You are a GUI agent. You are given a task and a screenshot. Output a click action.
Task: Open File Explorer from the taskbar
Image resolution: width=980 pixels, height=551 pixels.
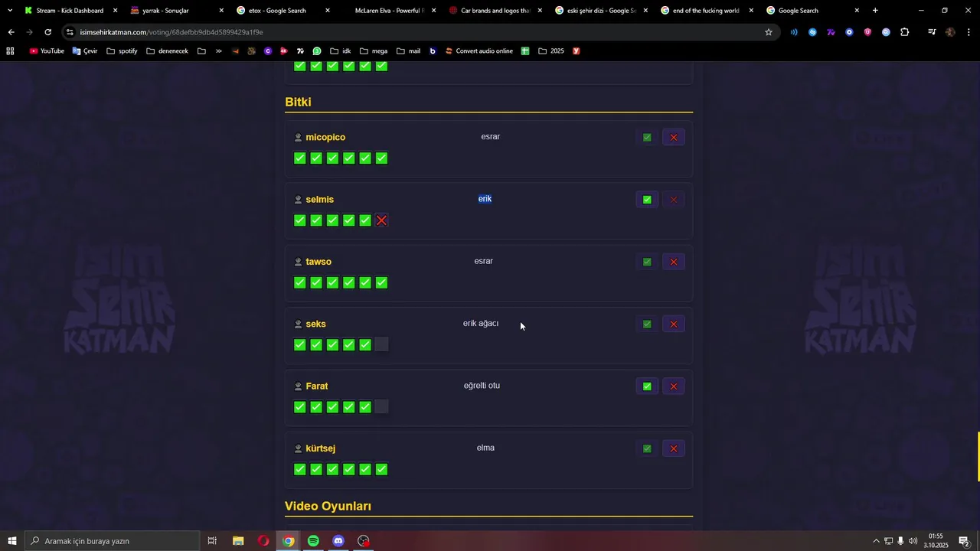coord(238,541)
